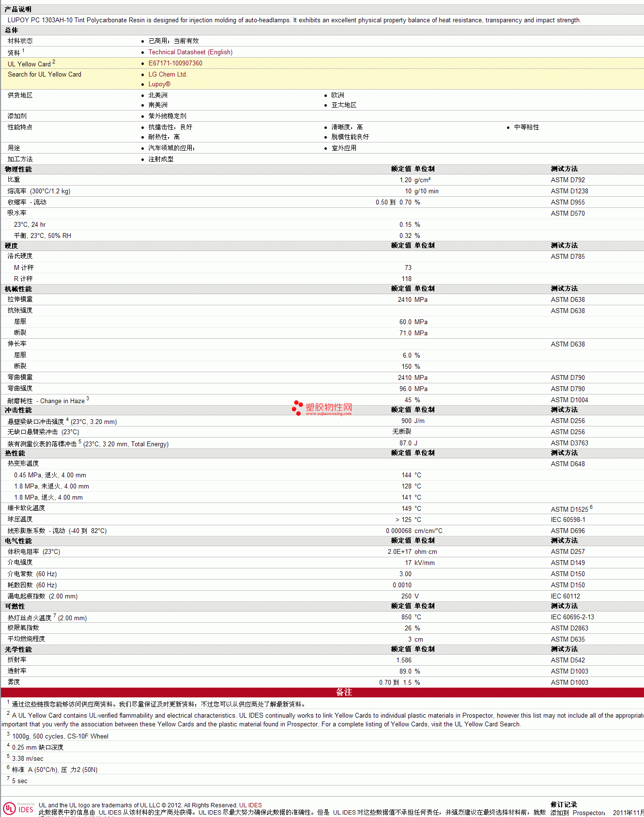
Task: Open UL Yellow Card E67171-100907360 link
Action: click(175, 63)
